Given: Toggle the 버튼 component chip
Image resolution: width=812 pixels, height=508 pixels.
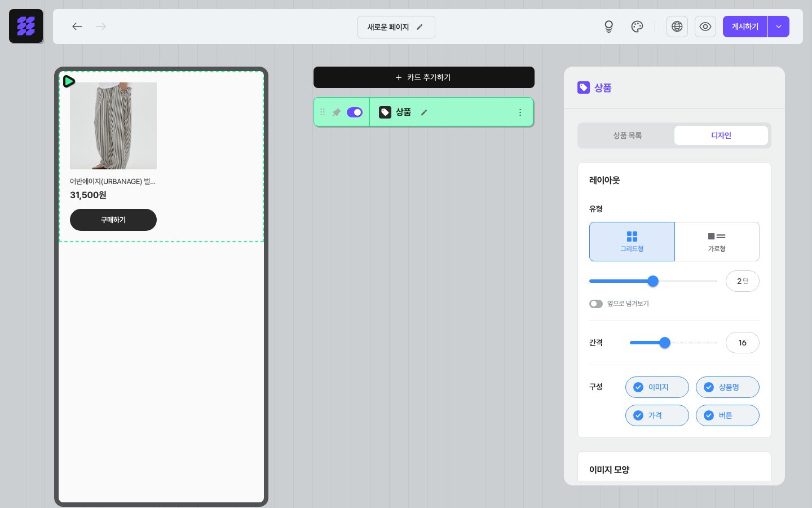Looking at the screenshot, I should pyautogui.click(x=727, y=415).
